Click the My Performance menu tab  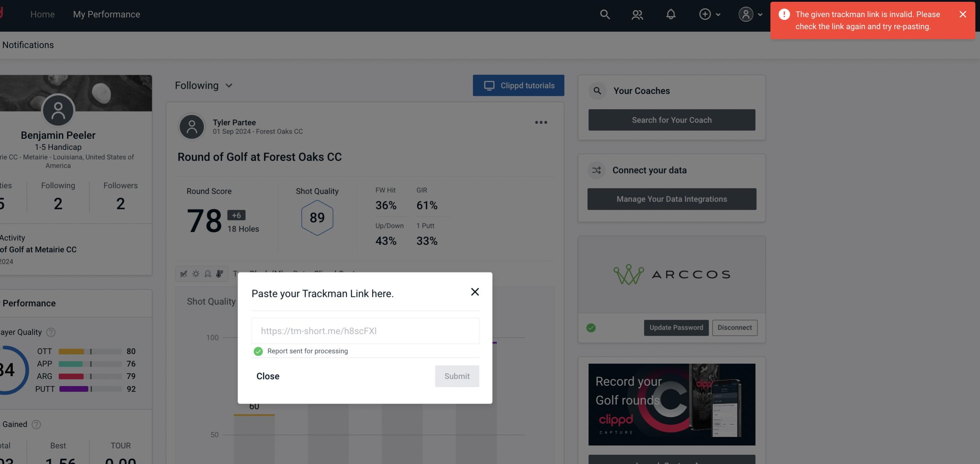tap(106, 13)
